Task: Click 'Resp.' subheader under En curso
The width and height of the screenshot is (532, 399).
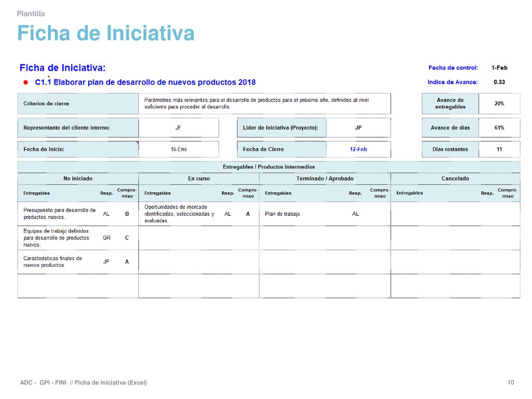Action: coord(228,193)
